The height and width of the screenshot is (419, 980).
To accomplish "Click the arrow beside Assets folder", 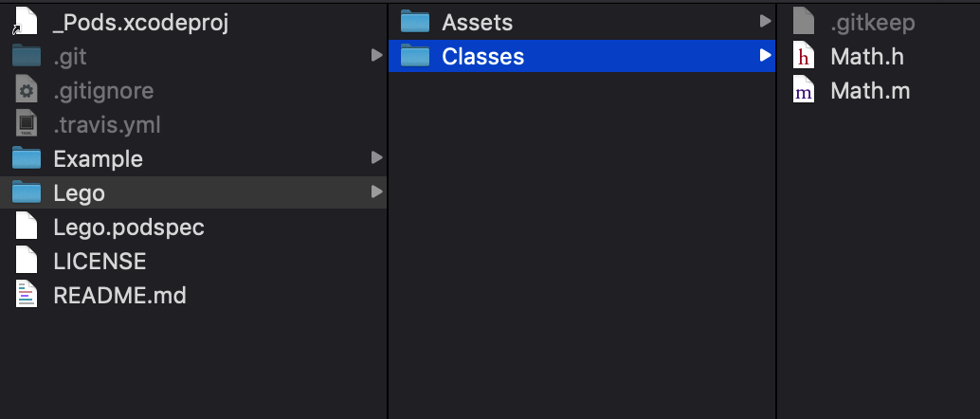I will (765, 21).
